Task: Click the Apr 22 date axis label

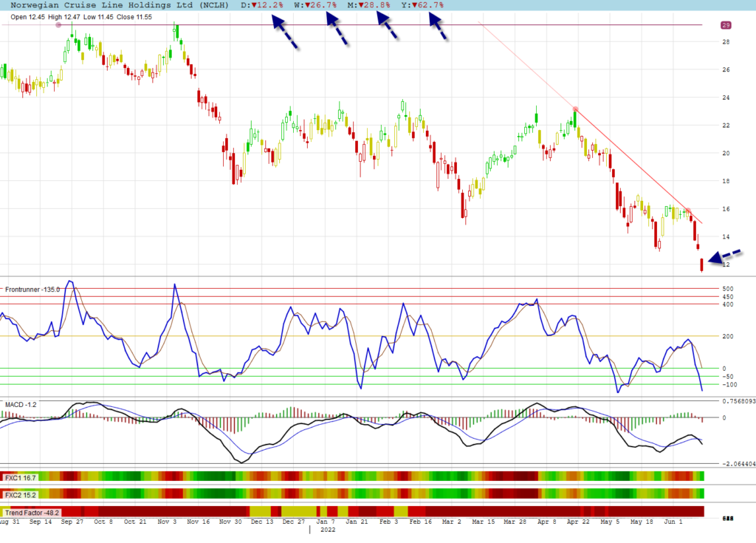Action: (578, 522)
